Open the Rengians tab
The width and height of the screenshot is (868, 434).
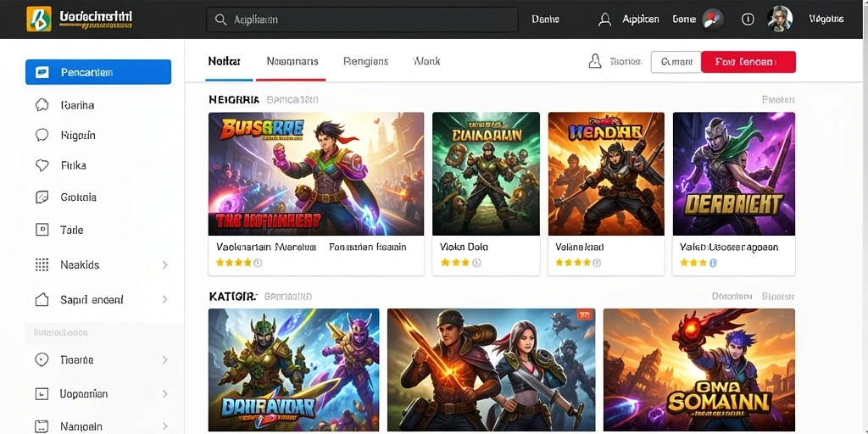pos(365,61)
